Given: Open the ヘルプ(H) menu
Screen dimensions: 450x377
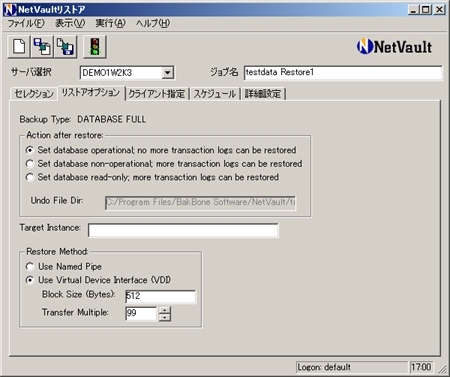Looking at the screenshot, I should click(x=153, y=23).
